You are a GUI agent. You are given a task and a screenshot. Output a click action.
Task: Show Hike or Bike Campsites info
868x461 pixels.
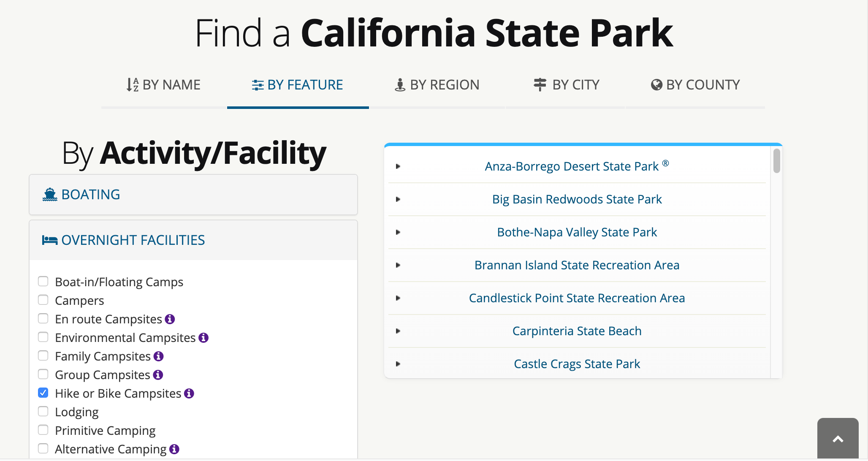(x=189, y=393)
